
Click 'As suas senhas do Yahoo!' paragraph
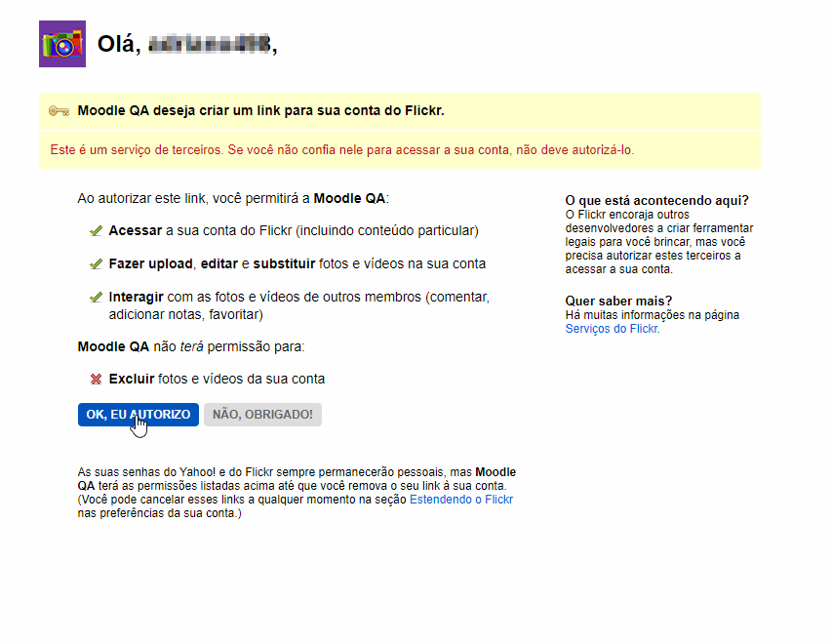(297, 493)
